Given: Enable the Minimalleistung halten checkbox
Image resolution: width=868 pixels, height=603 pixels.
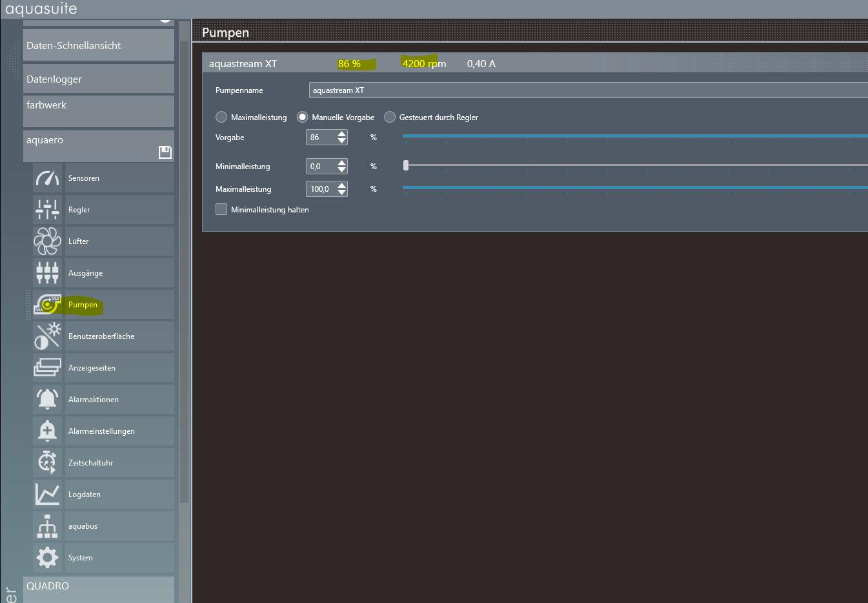Looking at the screenshot, I should [x=221, y=209].
